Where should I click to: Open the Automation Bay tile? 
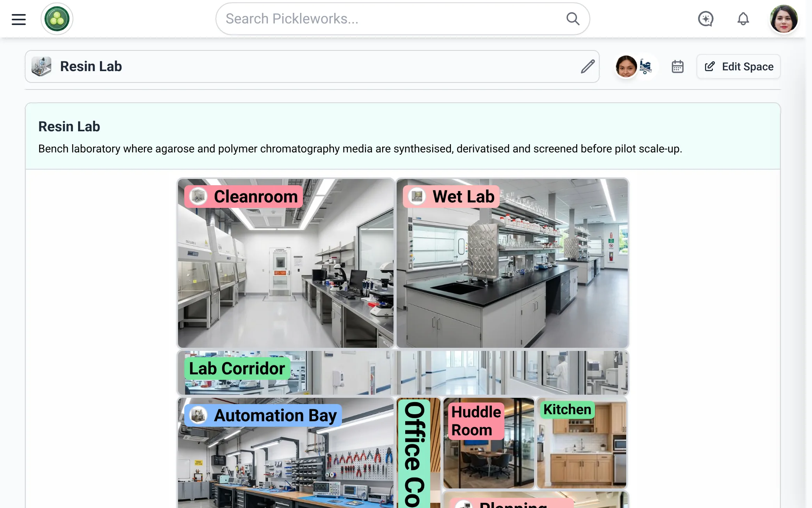click(286, 453)
